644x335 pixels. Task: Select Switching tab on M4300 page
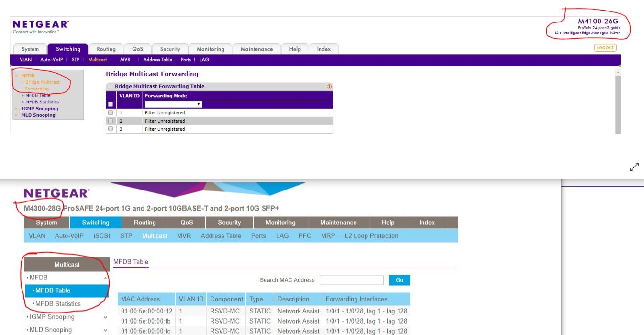click(96, 223)
